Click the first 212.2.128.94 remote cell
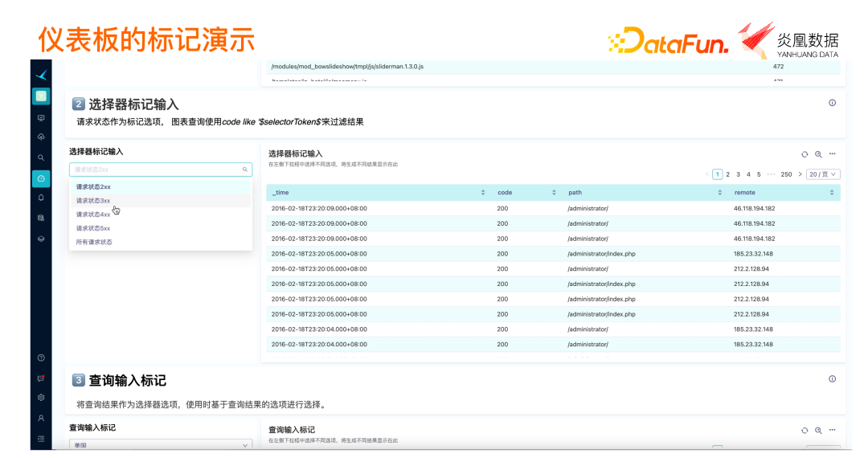Screen dimensions: 868x458 [x=751, y=269]
